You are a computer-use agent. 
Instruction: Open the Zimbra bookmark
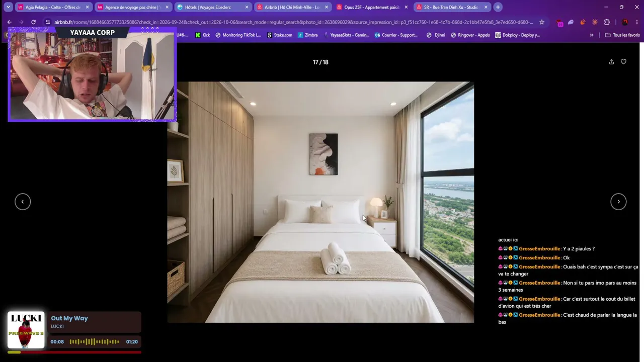(307, 35)
